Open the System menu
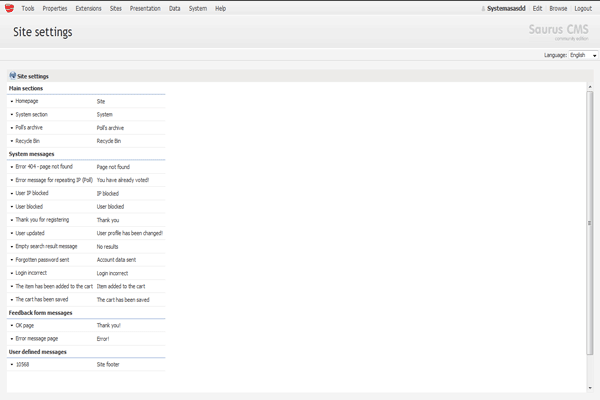 point(197,8)
